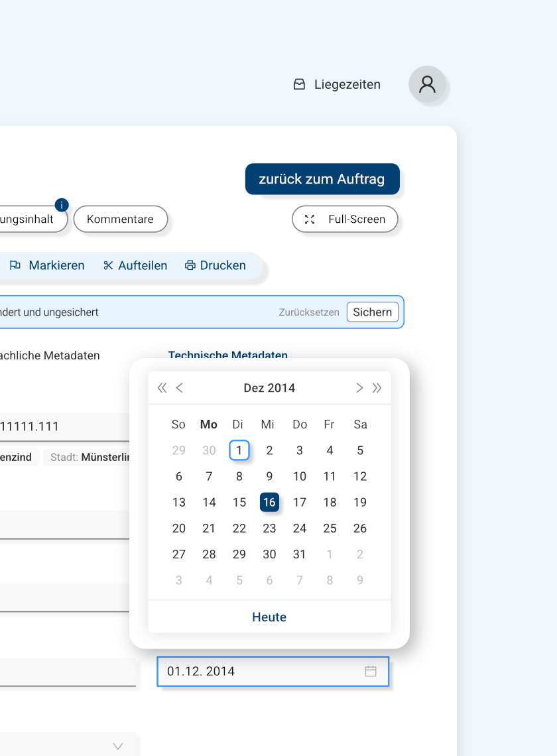Select highlighted day 16
The height and width of the screenshot is (756, 557).
(269, 503)
